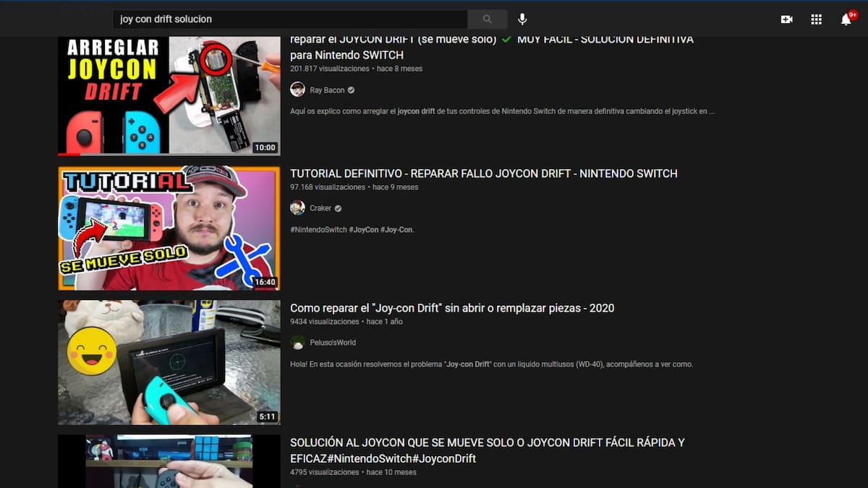The width and height of the screenshot is (868, 488).
Task: Click '9434 visualizaciones' text
Action: pyautogui.click(x=325, y=322)
